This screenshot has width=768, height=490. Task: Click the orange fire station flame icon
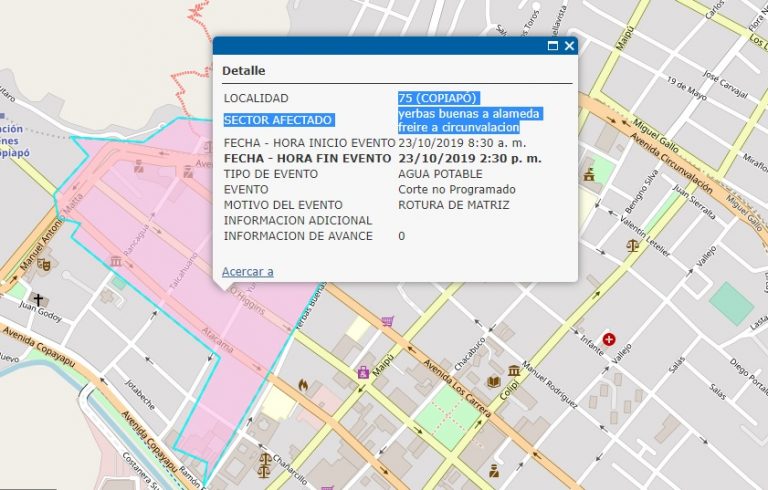point(304,382)
